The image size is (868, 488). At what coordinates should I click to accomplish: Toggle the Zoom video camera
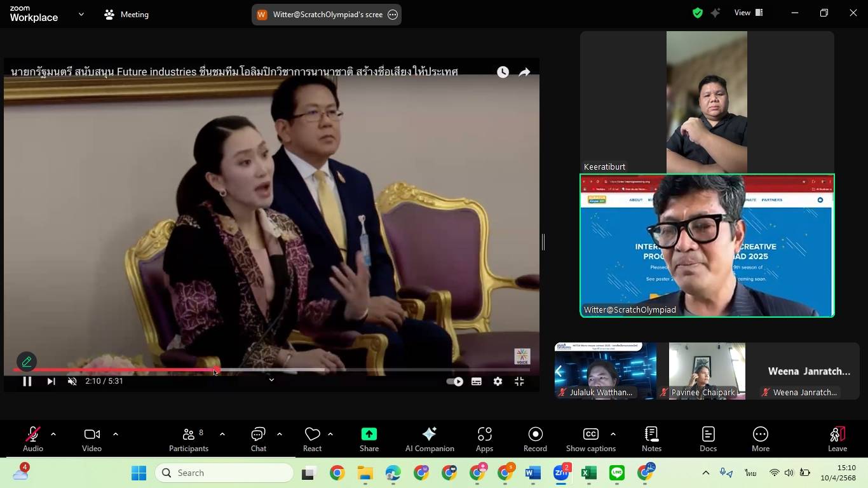pyautogui.click(x=92, y=439)
